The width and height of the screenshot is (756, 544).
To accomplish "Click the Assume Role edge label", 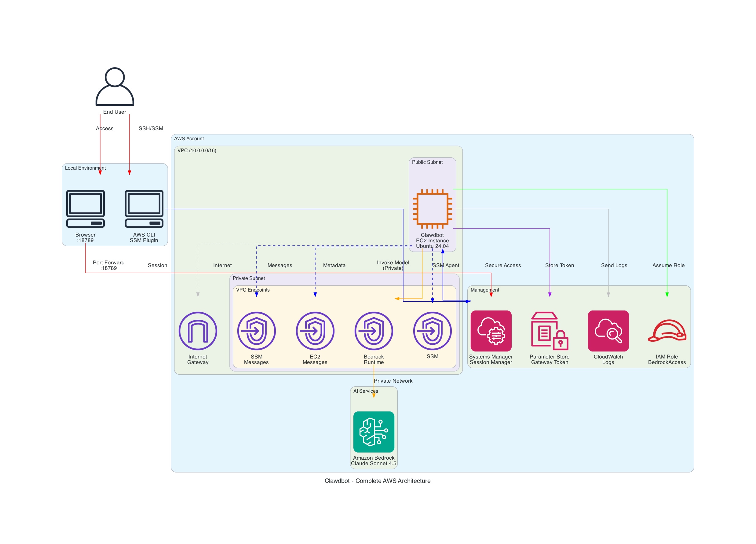I will [x=668, y=265].
